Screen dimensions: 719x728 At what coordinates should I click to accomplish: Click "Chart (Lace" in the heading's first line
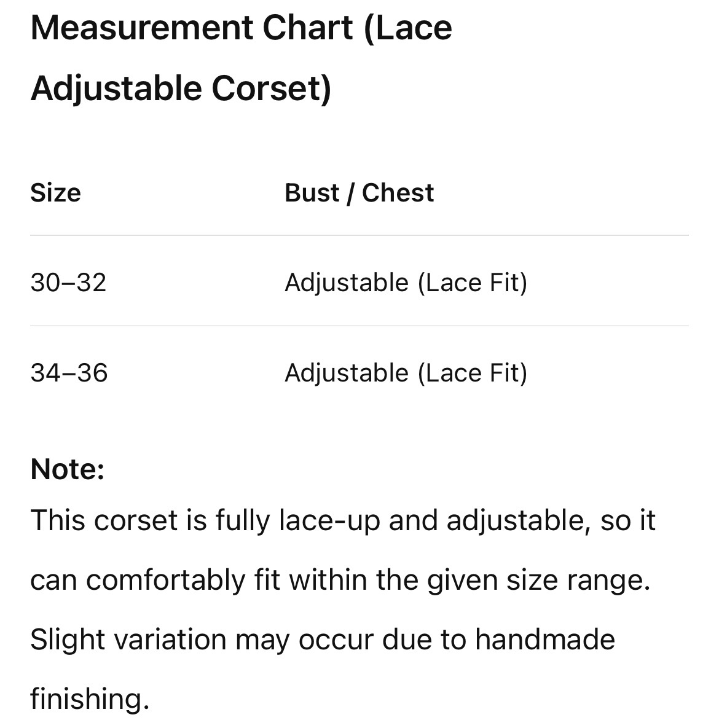click(357, 28)
